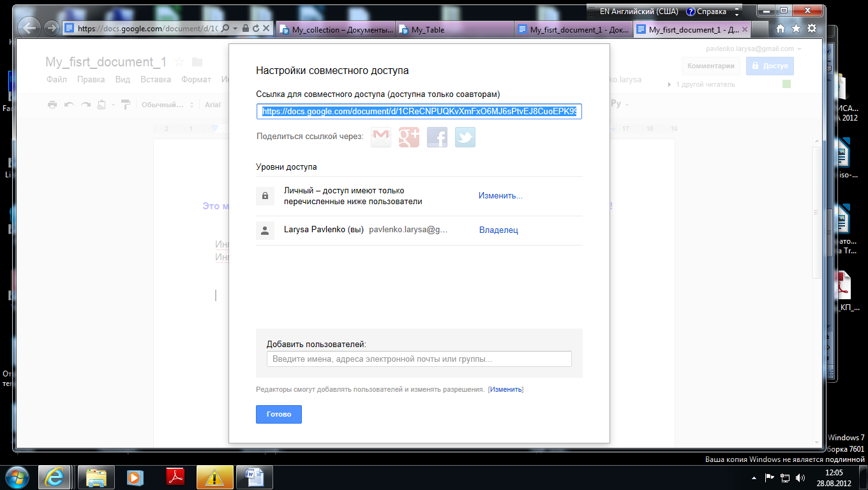Open browser Favorites star icon

point(796,29)
